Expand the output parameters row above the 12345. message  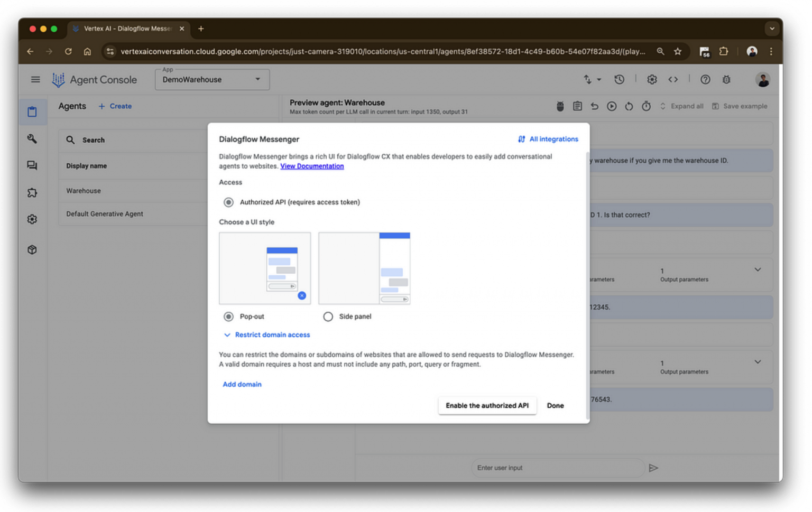coord(758,269)
